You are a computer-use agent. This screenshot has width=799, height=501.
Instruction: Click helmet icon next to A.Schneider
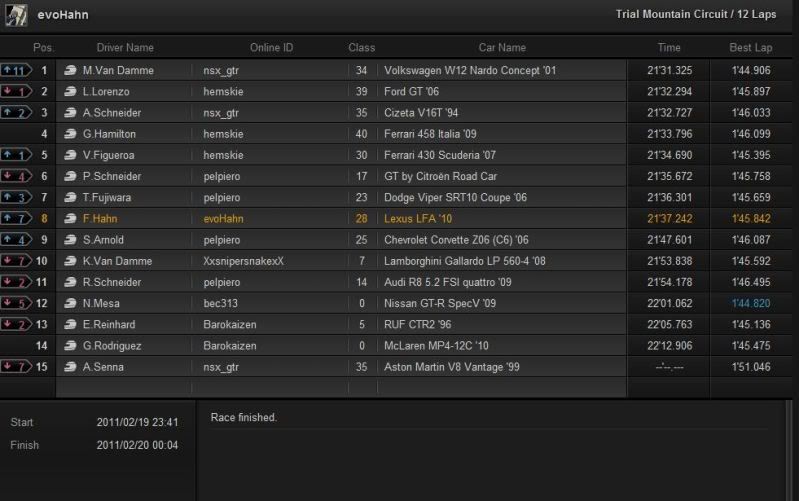pyautogui.click(x=70, y=113)
